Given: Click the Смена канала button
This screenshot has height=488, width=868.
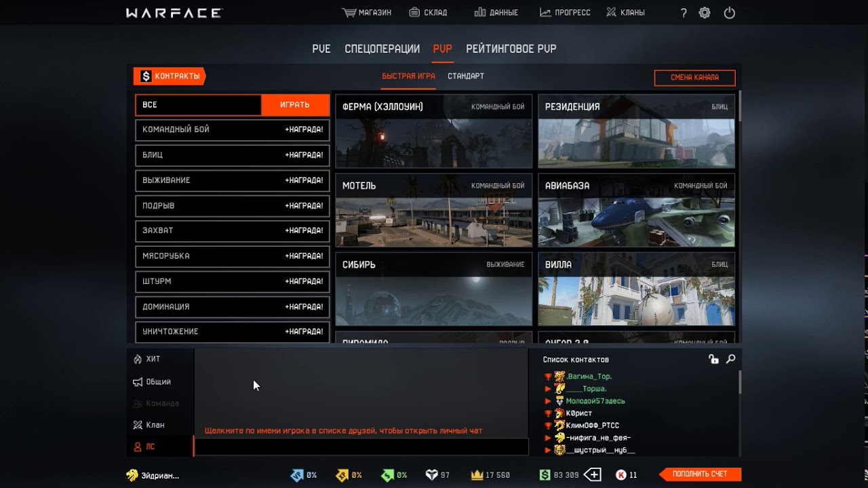Looking at the screenshot, I should point(695,77).
